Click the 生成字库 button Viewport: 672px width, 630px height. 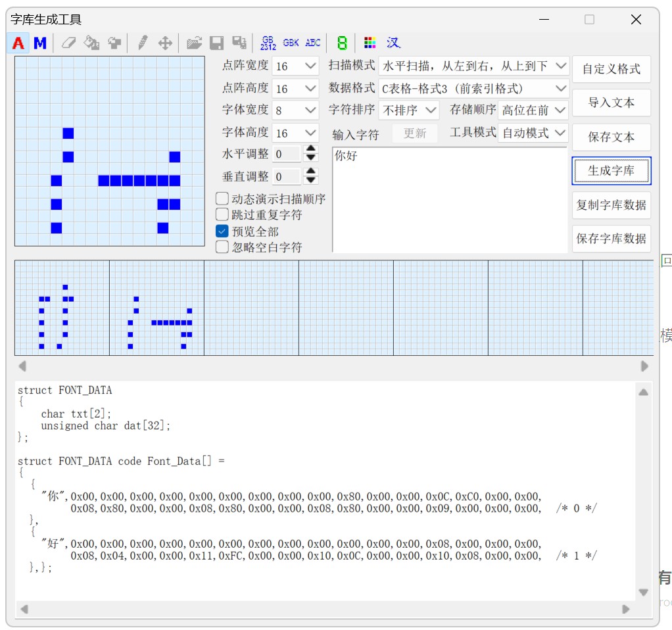point(611,171)
